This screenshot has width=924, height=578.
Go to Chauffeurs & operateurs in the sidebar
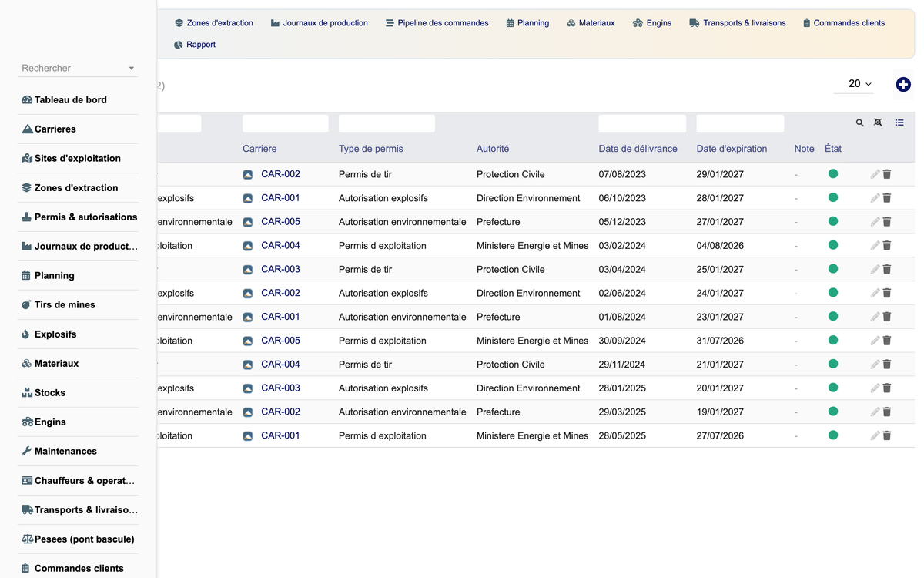coord(79,481)
